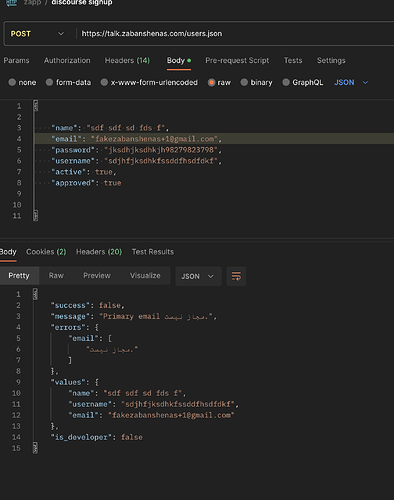This screenshot has width=394, height=500.
Task: Open the Cookies (2) tab
Action: tap(46, 252)
